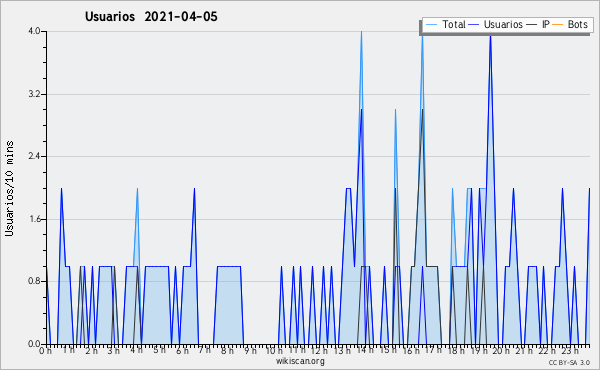This screenshot has width=600, height=370.
Task: Click the 13 h x-axis label
Action: coord(342,350)
